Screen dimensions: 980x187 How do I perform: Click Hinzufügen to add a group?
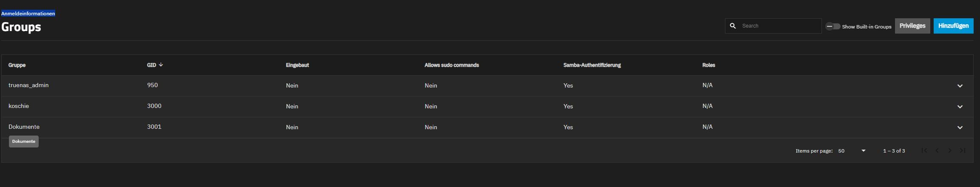(x=954, y=26)
